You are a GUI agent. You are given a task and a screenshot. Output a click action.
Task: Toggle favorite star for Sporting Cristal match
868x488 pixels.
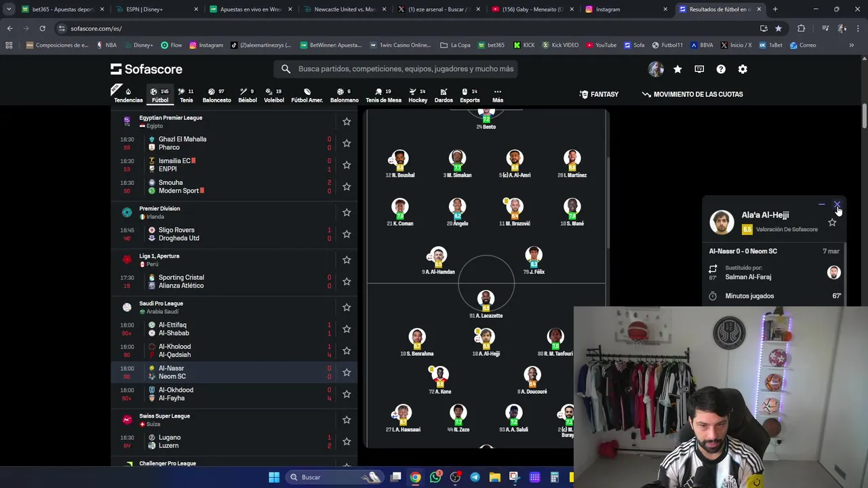pos(347,281)
